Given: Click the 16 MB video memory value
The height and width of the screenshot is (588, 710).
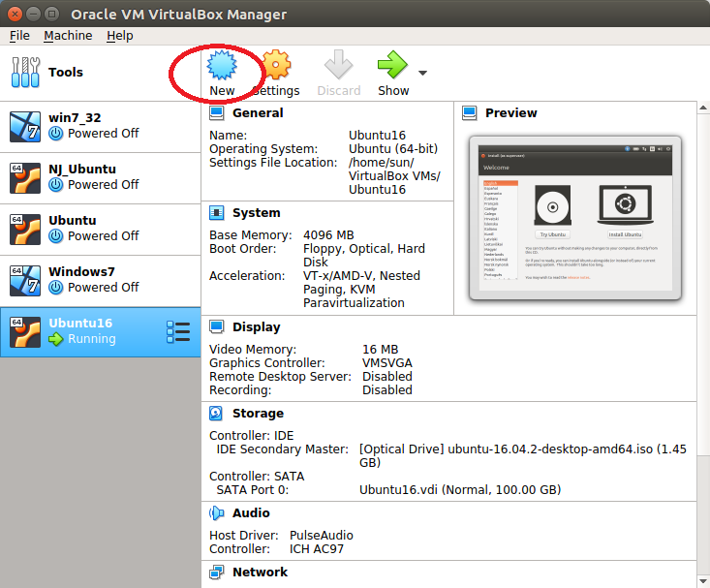Looking at the screenshot, I should (380, 350).
